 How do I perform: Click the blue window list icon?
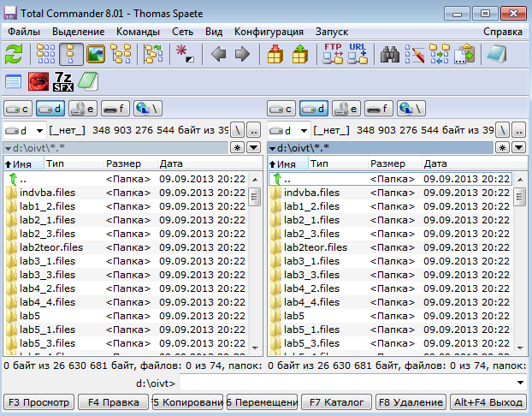13,82
